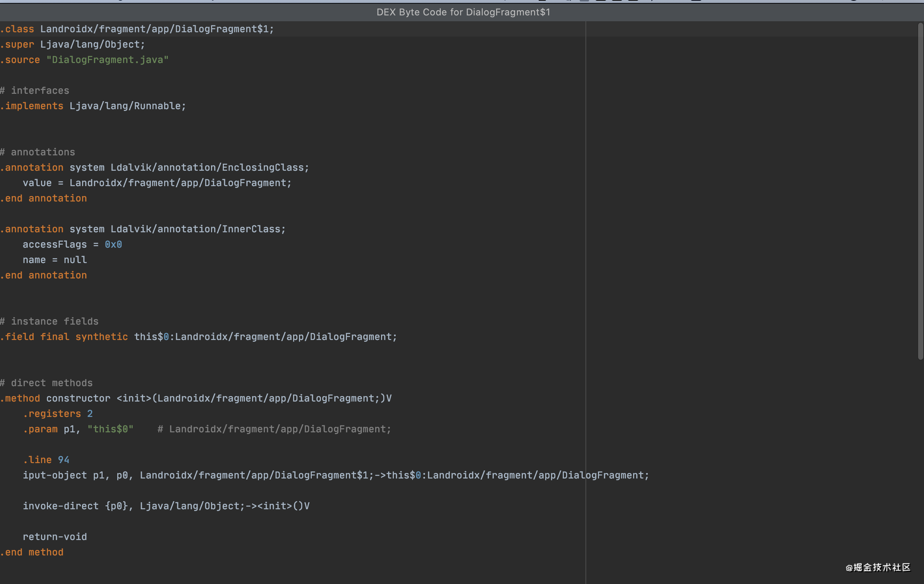Click Ldalvik/annotation/InnerClass; text
Image resolution: width=924 pixels, height=584 pixels.
coord(198,229)
